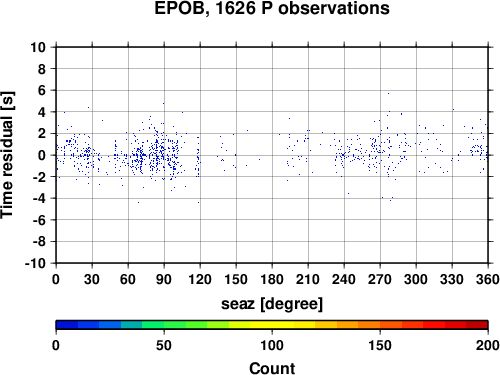The width and height of the screenshot is (500, 375).
Task: Click the plot title EPOB P observations
Action: [x=272, y=8]
